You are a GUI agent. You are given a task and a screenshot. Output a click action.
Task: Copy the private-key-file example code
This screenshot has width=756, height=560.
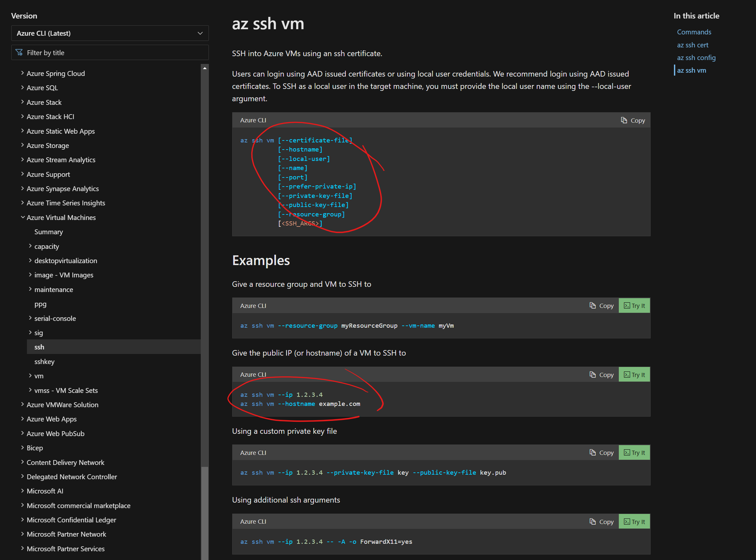coord(602,453)
